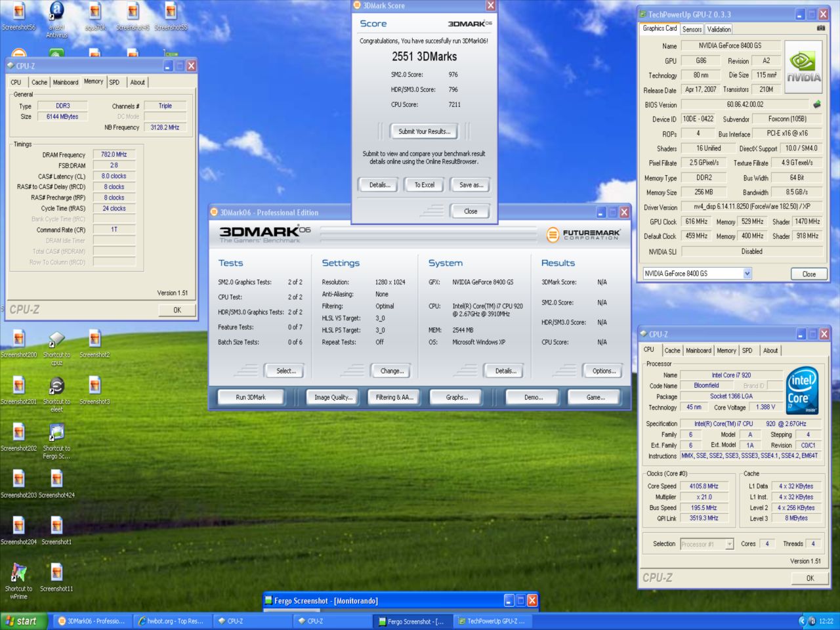
Task: Open SPD tab in CPU-Z Memory window
Action: (115, 82)
